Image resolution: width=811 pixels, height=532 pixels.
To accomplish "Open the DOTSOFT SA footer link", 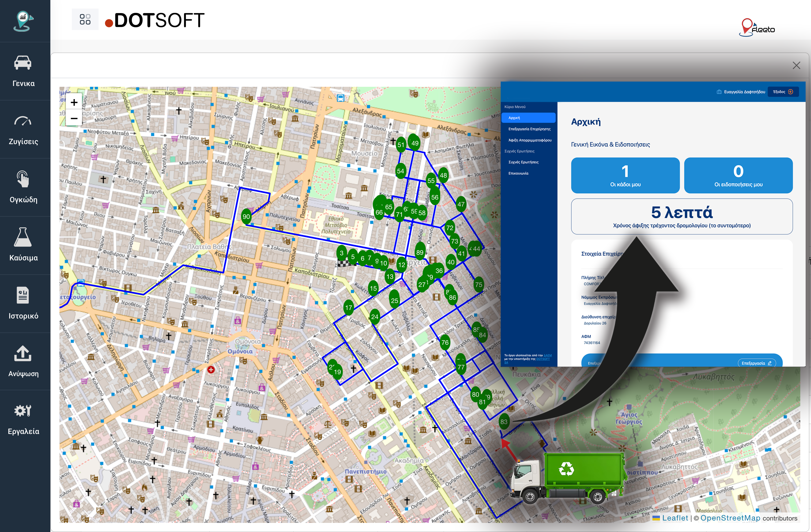I will click(543, 358).
